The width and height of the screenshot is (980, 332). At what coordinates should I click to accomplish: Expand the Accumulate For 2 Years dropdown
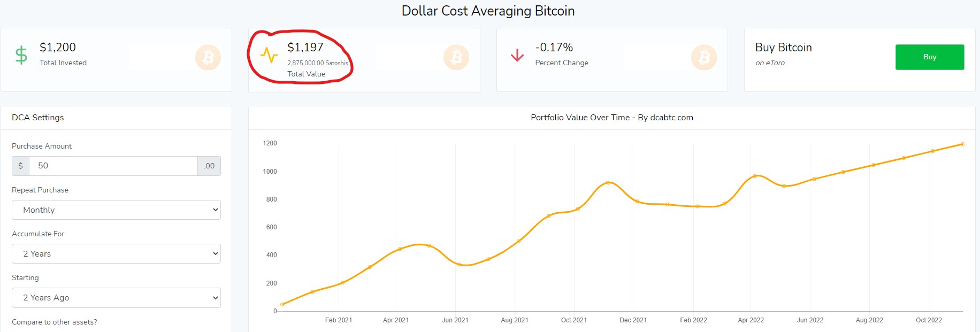pyautogui.click(x=116, y=254)
